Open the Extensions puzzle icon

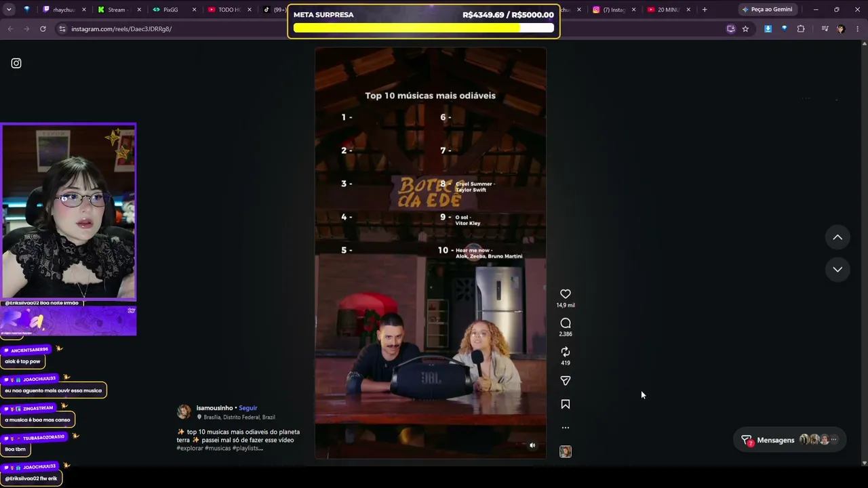pyautogui.click(x=801, y=29)
